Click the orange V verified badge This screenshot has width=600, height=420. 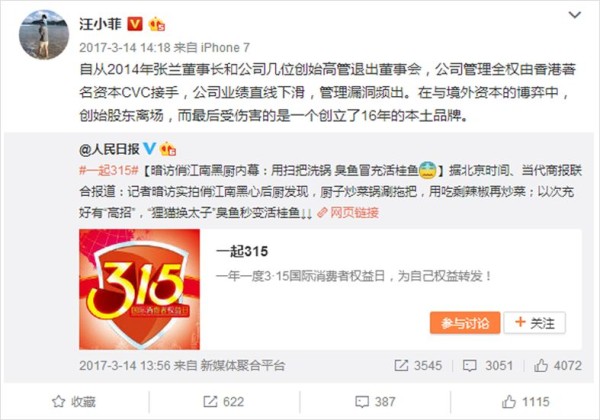134,24
